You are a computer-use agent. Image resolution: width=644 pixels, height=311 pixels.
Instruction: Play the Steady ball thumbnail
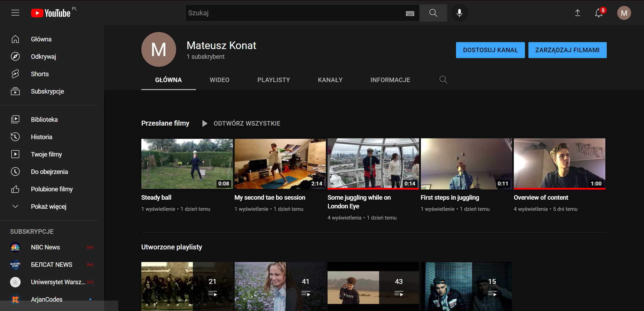pos(187,164)
